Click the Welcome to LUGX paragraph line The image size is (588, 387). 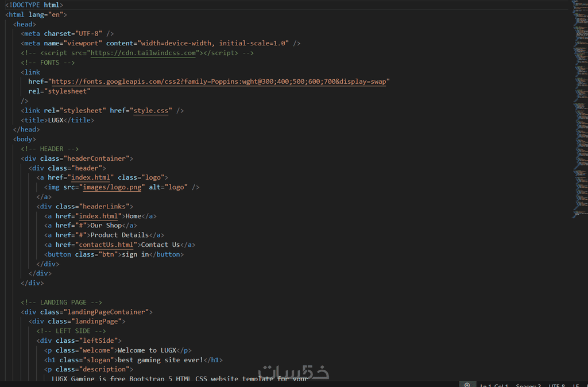(118, 350)
